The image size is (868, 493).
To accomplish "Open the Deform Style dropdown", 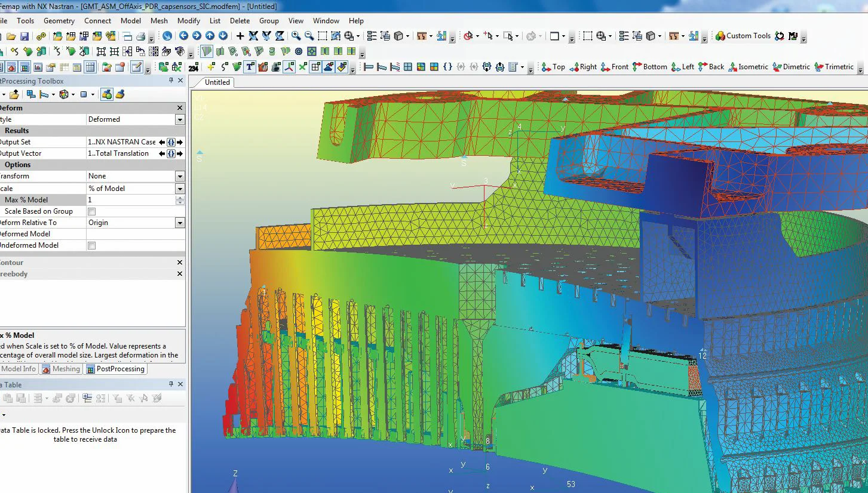I will (x=180, y=119).
